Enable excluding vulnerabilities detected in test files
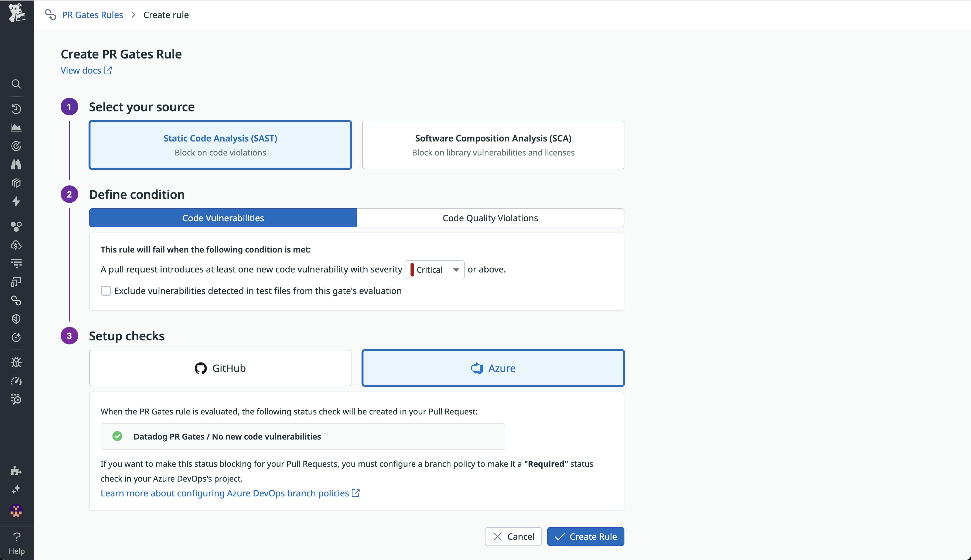The width and height of the screenshot is (971, 560). pos(105,291)
